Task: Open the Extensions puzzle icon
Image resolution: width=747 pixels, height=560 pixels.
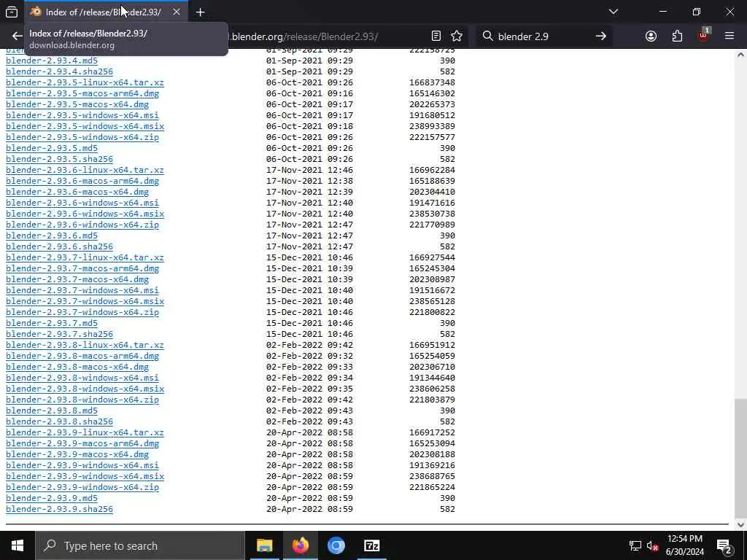Action: click(x=677, y=36)
